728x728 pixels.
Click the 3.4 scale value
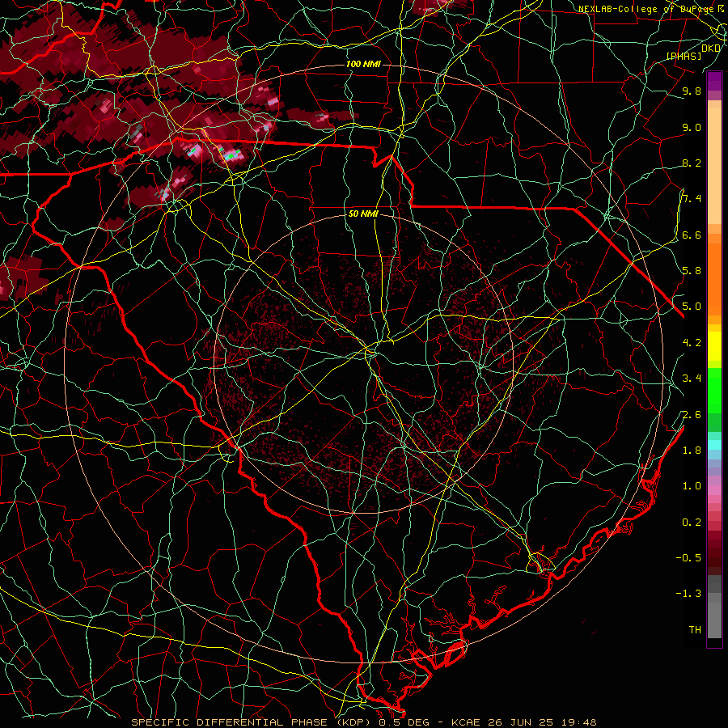click(x=692, y=379)
